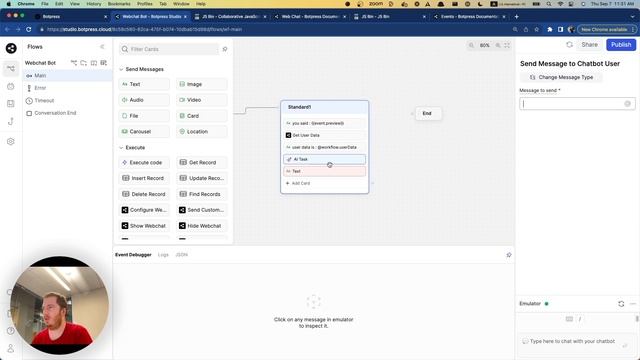Image resolution: width=640 pixels, height=360 pixels.
Task: Select the AI Task card in node
Action: point(324,159)
